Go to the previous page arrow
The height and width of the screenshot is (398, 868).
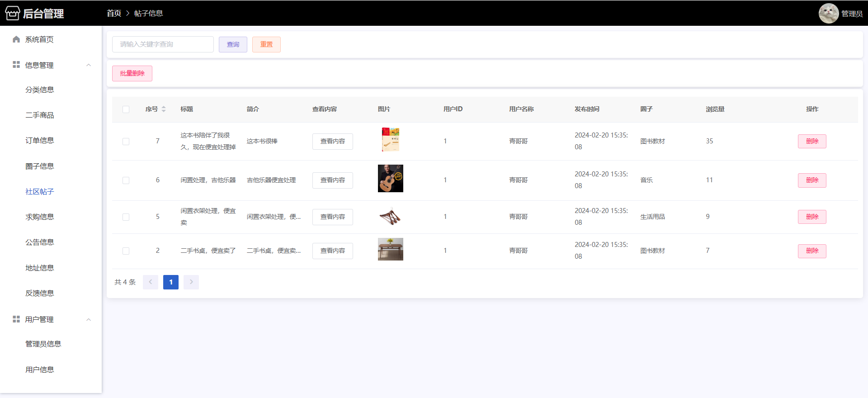tap(151, 282)
